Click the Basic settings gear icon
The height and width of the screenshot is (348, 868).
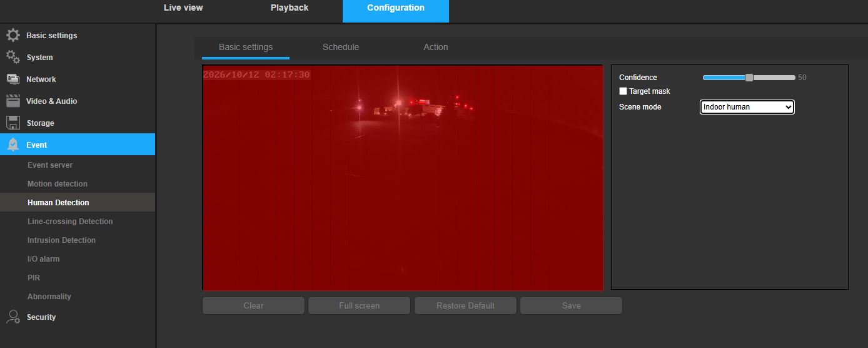(x=13, y=35)
